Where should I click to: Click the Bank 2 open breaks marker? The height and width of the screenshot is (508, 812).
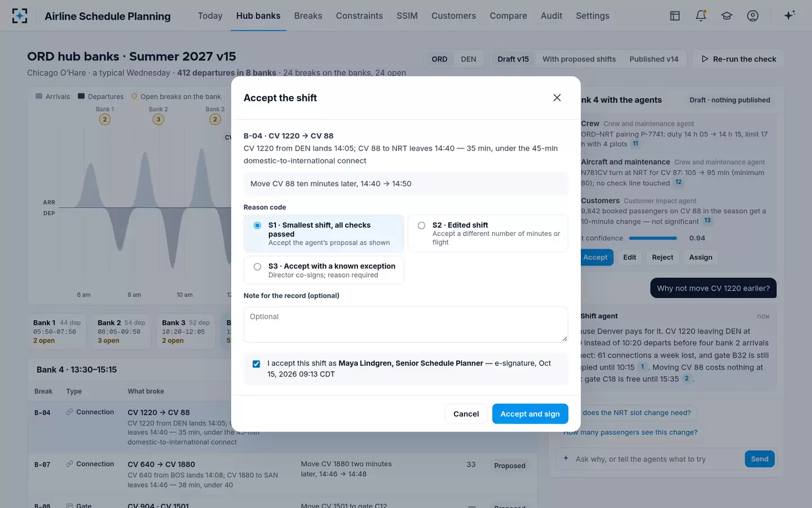tap(158, 119)
